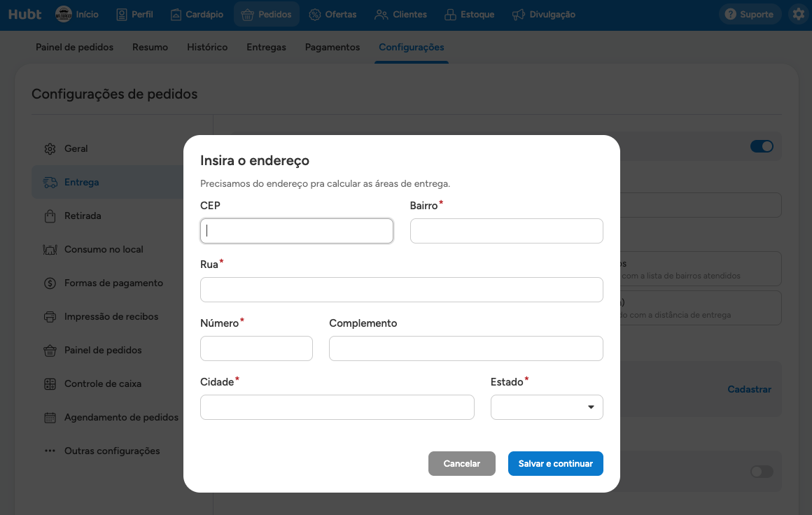Screen dimensions: 812x515
Task: Toggle the disabled switch behind the dialog's lower right
Action: [x=762, y=472]
